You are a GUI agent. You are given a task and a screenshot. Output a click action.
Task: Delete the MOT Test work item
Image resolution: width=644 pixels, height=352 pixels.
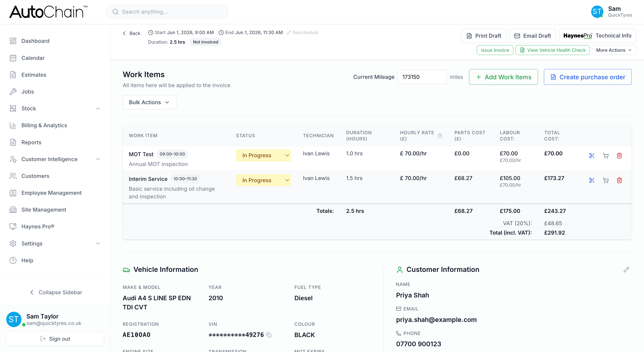619,156
